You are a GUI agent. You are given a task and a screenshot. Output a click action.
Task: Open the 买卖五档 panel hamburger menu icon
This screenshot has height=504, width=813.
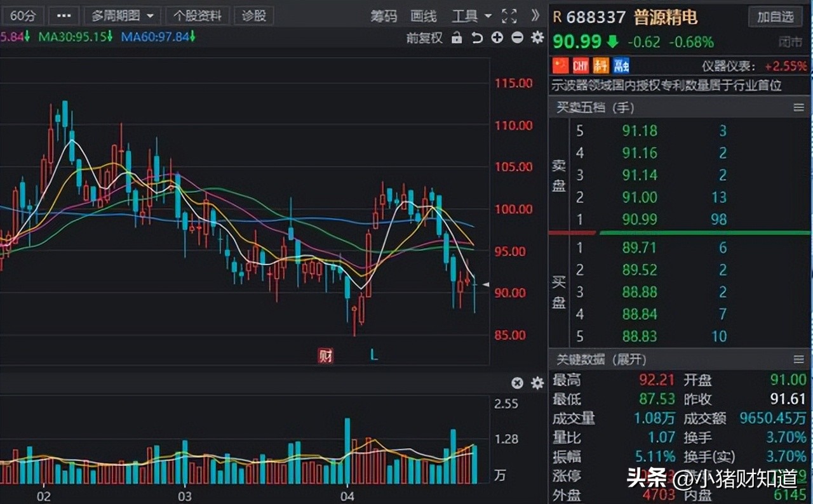[x=799, y=108]
